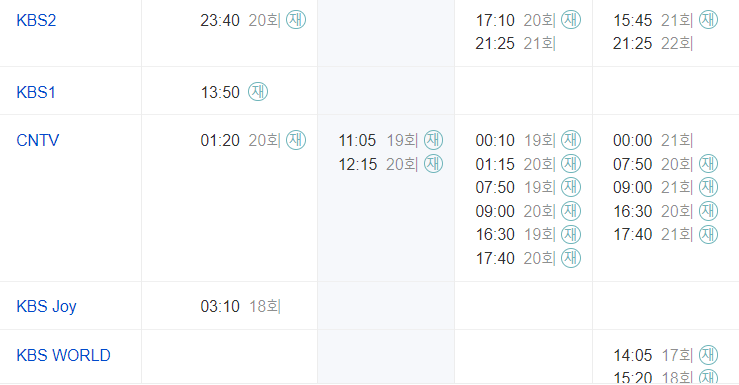Open the KBS1 channel link

click(x=36, y=92)
